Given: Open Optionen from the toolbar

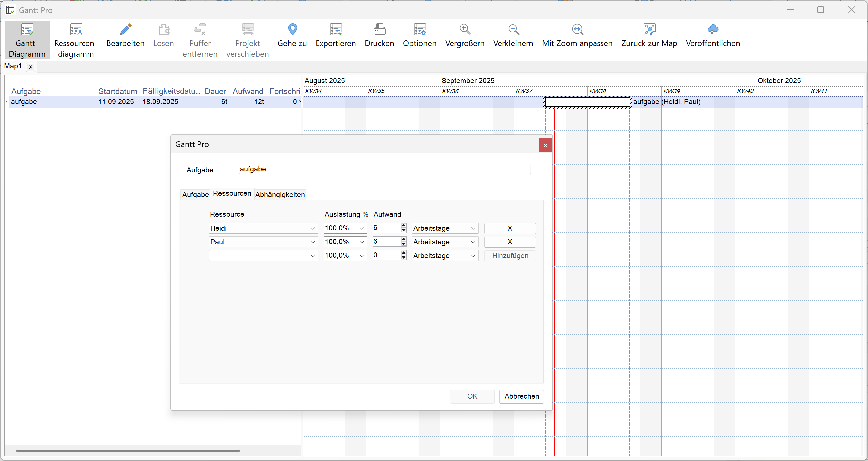Looking at the screenshot, I should [420, 35].
